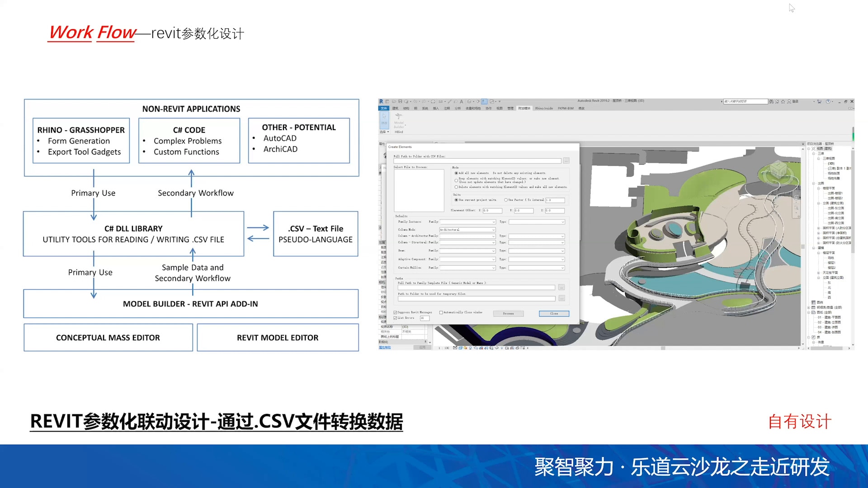Viewport: 868px width, 488px height.
Task: Click the title bar search input box
Action: tap(745, 102)
